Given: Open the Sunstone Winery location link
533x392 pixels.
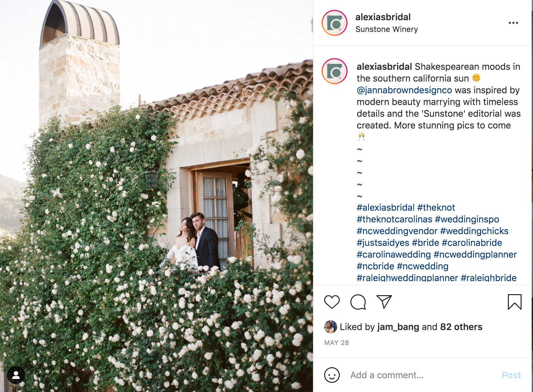Looking at the screenshot, I should click(386, 29).
